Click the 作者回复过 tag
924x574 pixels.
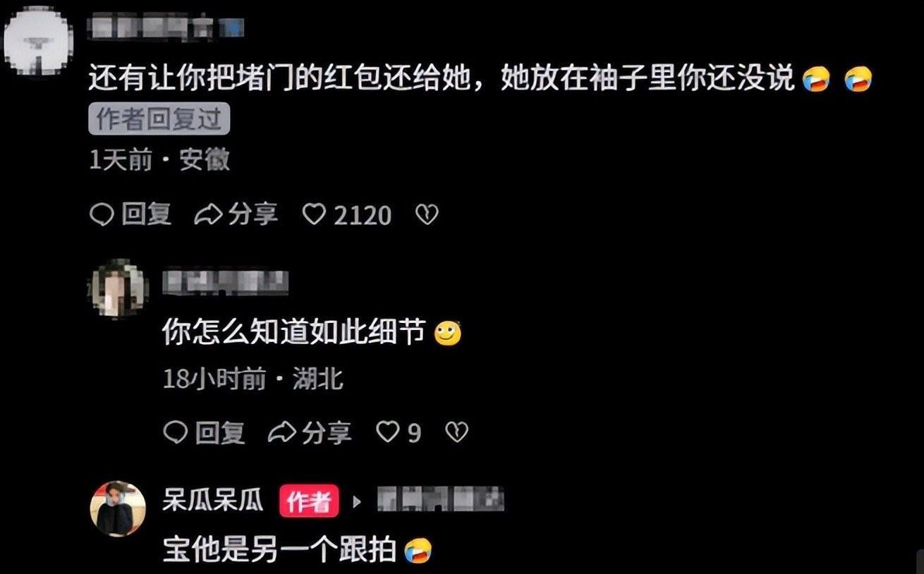(x=159, y=119)
